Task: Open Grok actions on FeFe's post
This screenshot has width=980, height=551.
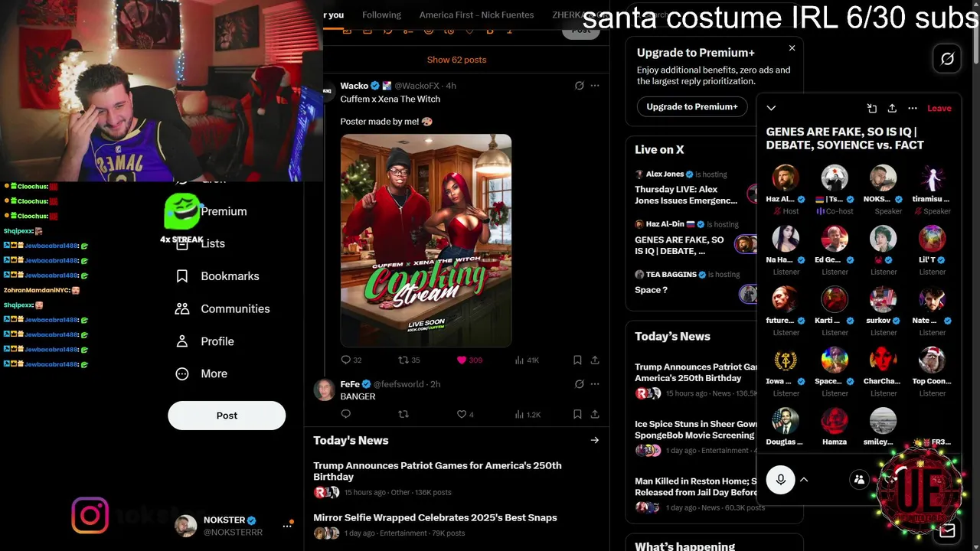Action: tap(580, 384)
